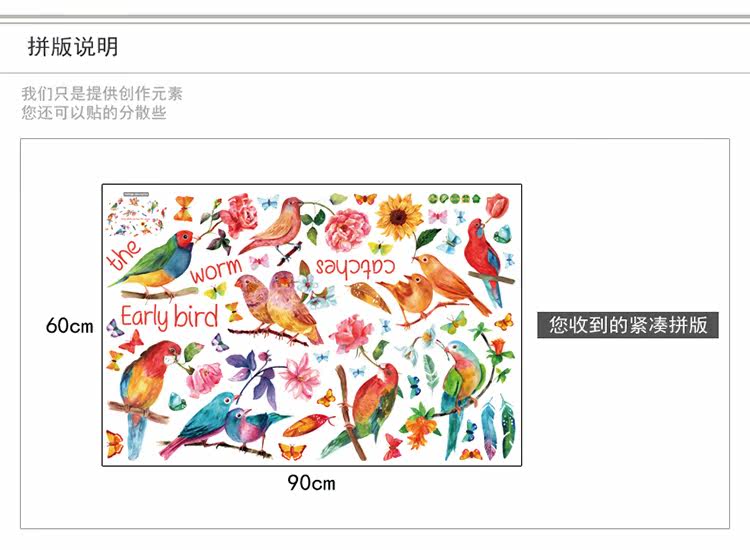Click the yellow sunflower sticker
Screen dimensions: 750x550
[399, 217]
